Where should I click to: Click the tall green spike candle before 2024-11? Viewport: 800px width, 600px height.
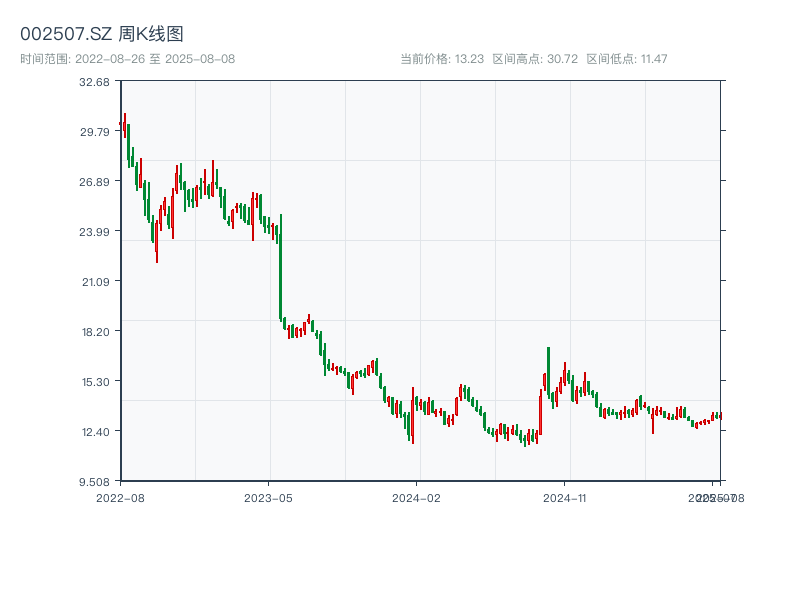pos(548,372)
